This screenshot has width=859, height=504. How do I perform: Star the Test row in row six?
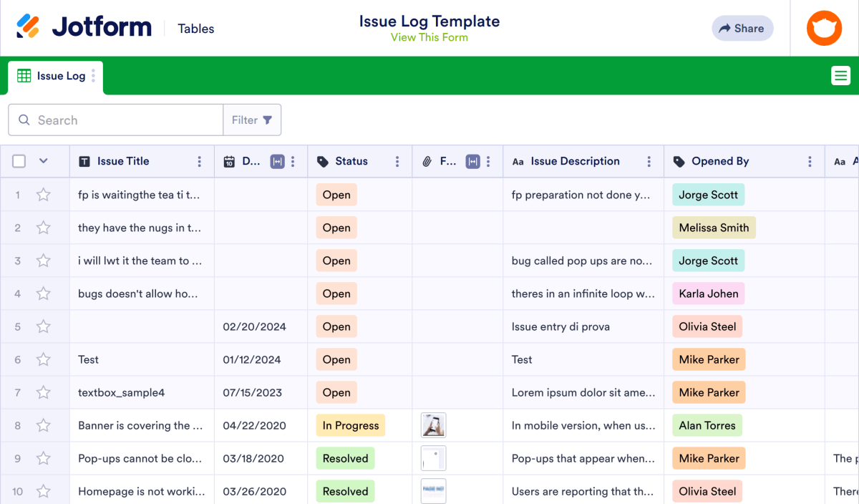click(x=43, y=359)
